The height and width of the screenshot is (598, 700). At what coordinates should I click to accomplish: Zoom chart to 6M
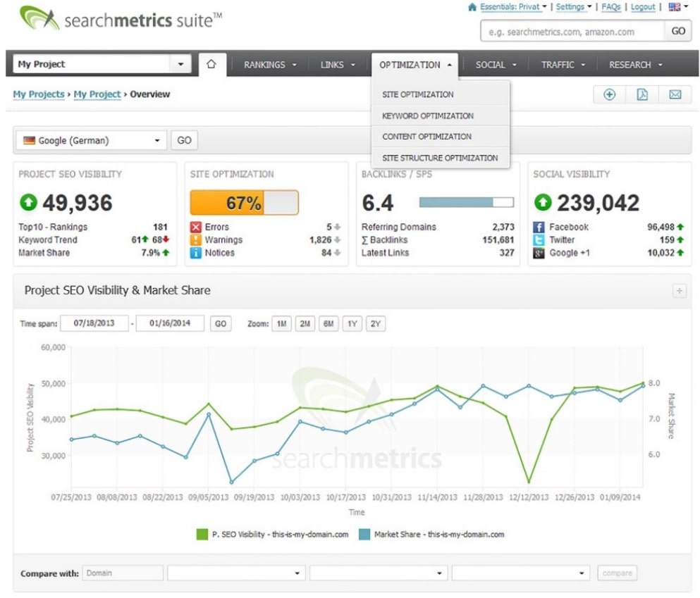point(328,324)
